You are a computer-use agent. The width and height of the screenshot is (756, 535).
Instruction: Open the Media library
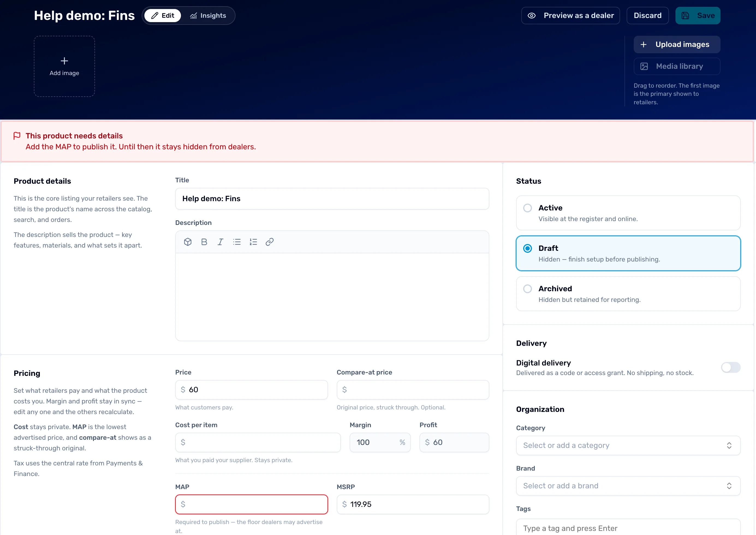coord(677,66)
